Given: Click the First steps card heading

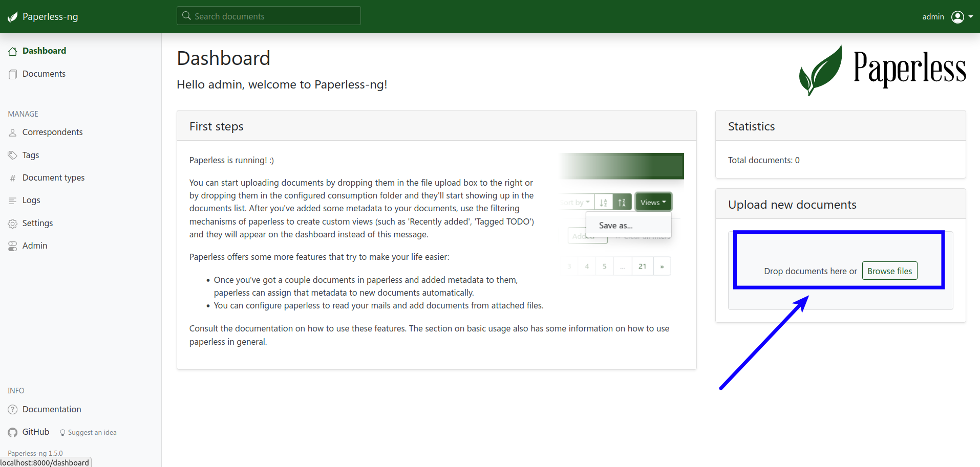Looking at the screenshot, I should 216,126.
